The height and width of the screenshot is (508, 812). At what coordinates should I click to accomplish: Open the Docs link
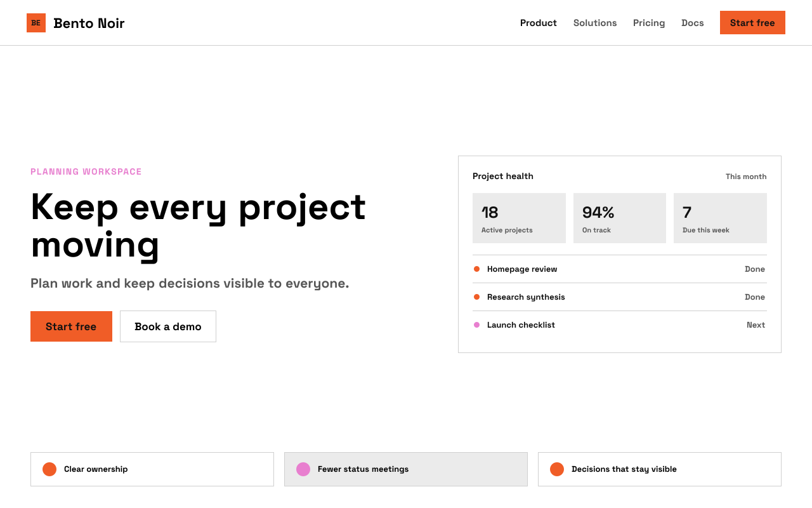point(693,23)
